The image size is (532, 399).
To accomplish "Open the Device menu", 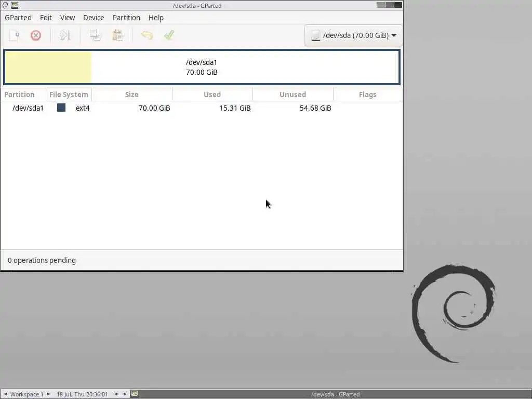I will coord(94,18).
